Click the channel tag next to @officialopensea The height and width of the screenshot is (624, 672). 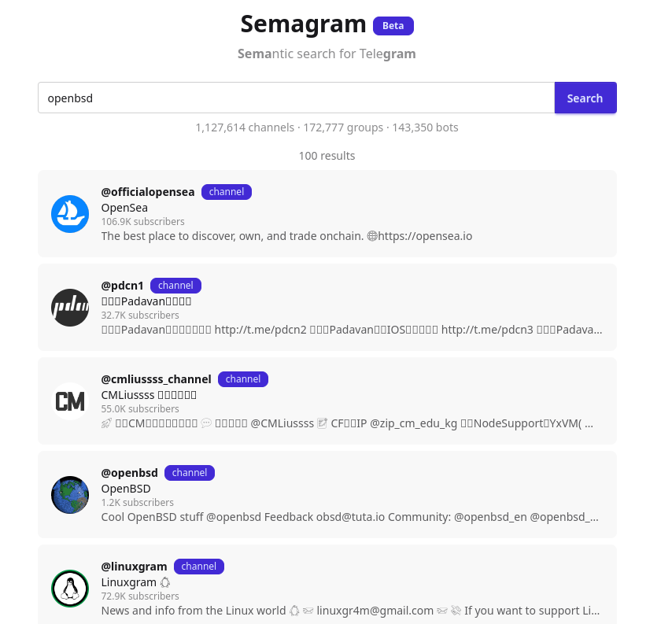tap(227, 192)
